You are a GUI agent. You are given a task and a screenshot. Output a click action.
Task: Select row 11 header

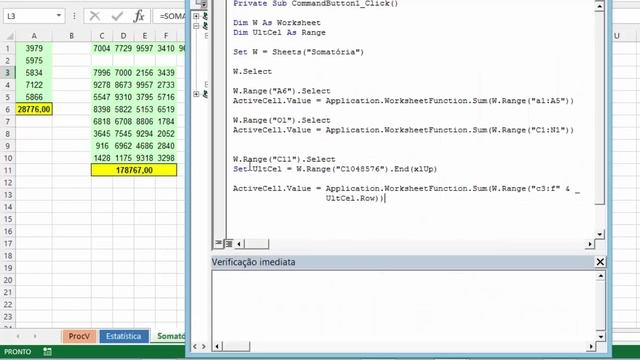(x=8, y=170)
